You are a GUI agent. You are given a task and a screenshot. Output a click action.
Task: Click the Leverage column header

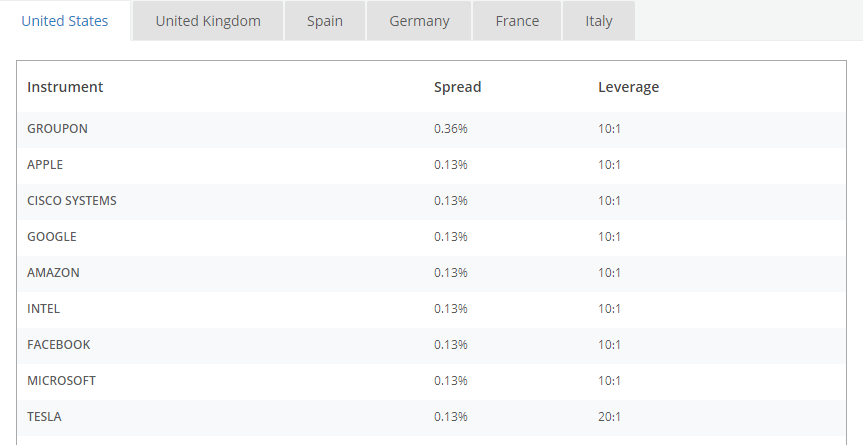(x=629, y=87)
